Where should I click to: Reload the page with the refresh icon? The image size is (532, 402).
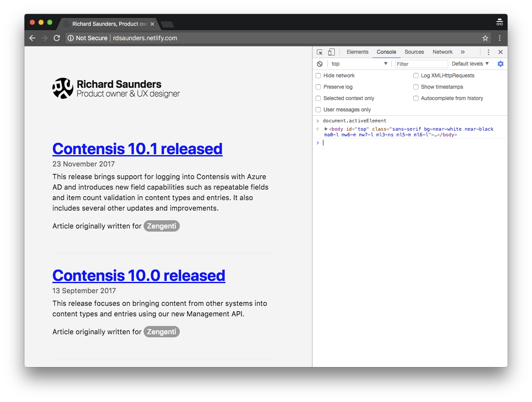(57, 38)
